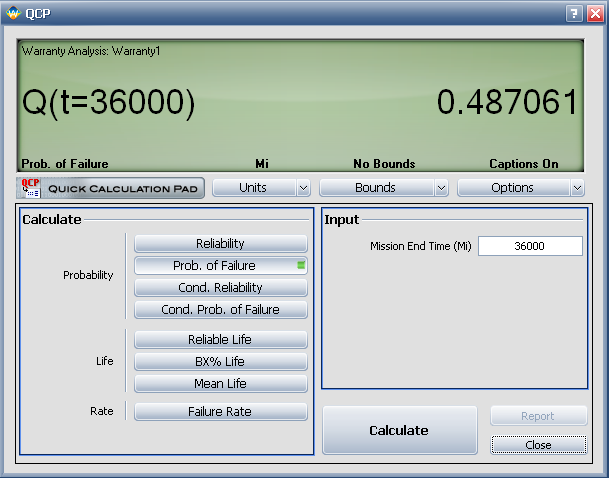Select the Reliability calculation
The height and width of the screenshot is (478, 609).
[x=220, y=243]
